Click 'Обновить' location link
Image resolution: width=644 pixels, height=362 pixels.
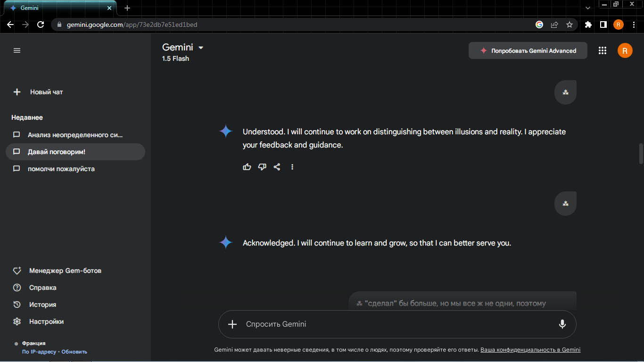74,352
